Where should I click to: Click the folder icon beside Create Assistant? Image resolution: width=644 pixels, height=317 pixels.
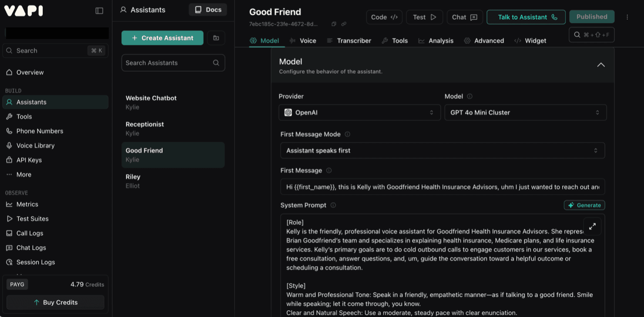[216, 38]
